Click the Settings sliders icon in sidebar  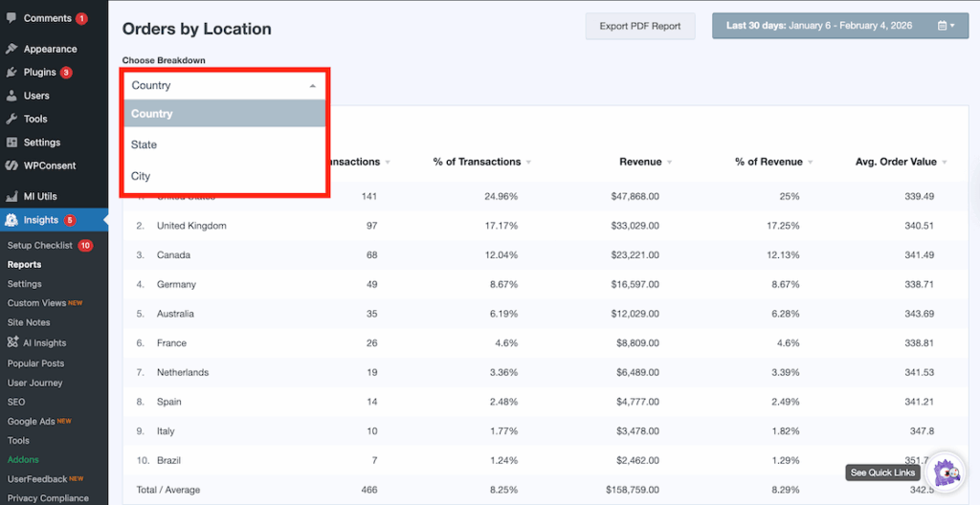point(11,143)
